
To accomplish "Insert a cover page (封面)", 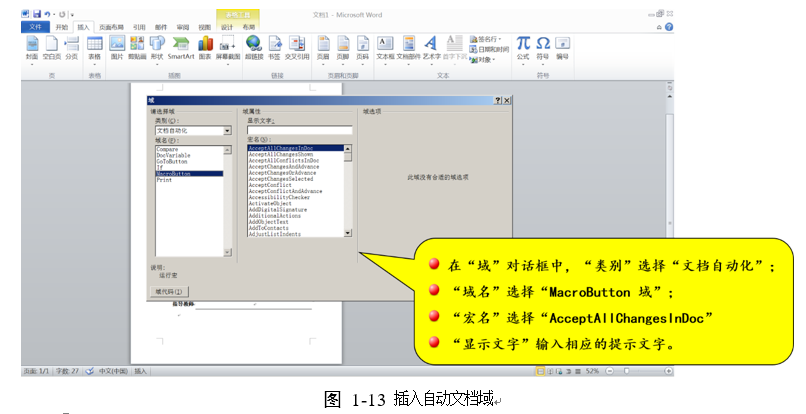I will click(32, 49).
